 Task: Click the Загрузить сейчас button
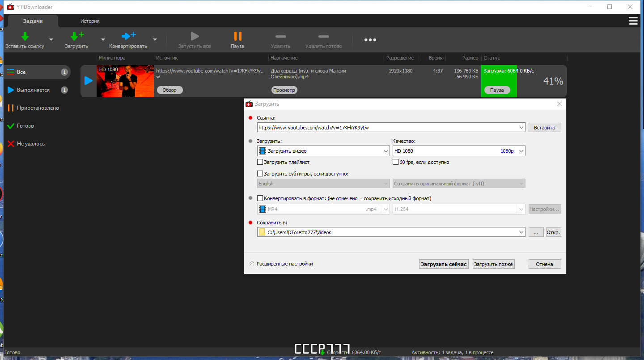pyautogui.click(x=444, y=264)
